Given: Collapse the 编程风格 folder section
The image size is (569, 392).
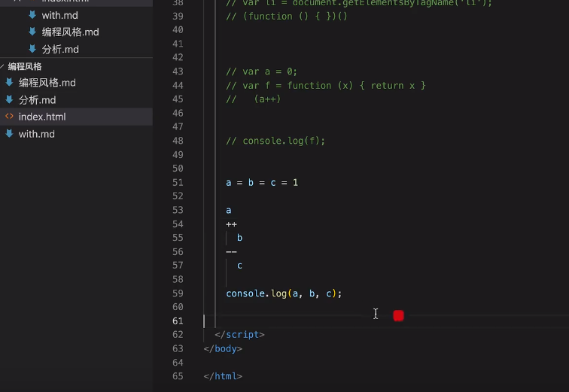Looking at the screenshot, I should tap(25, 66).
